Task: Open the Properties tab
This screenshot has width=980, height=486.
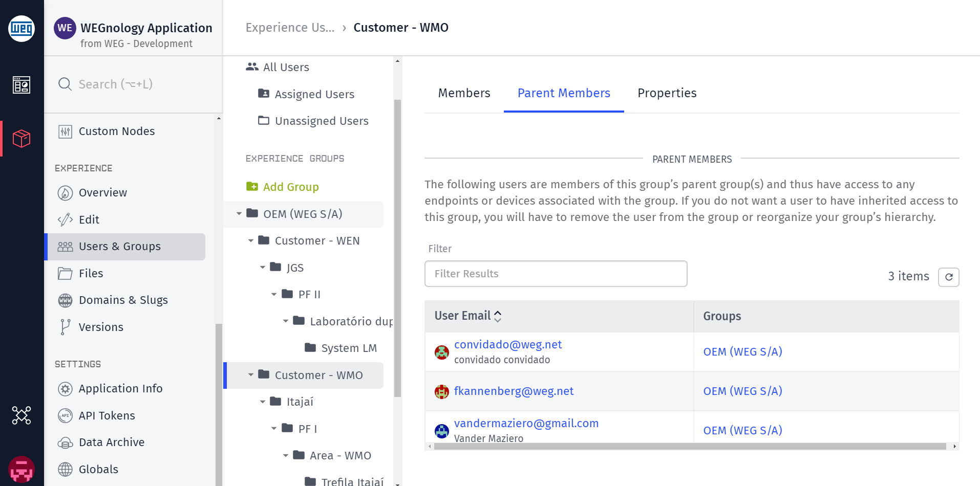Action: point(667,93)
